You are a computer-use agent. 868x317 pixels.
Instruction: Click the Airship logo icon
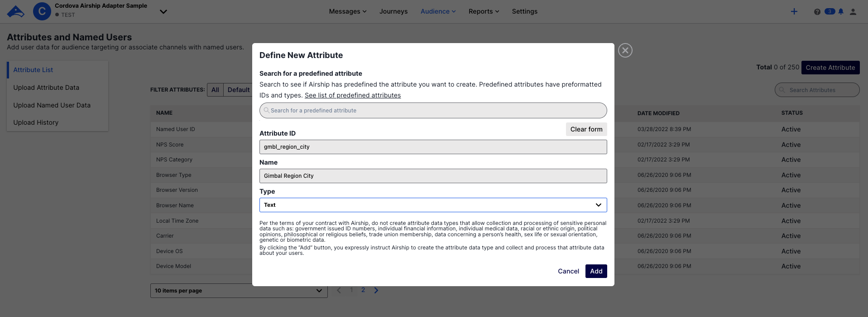coord(16,11)
